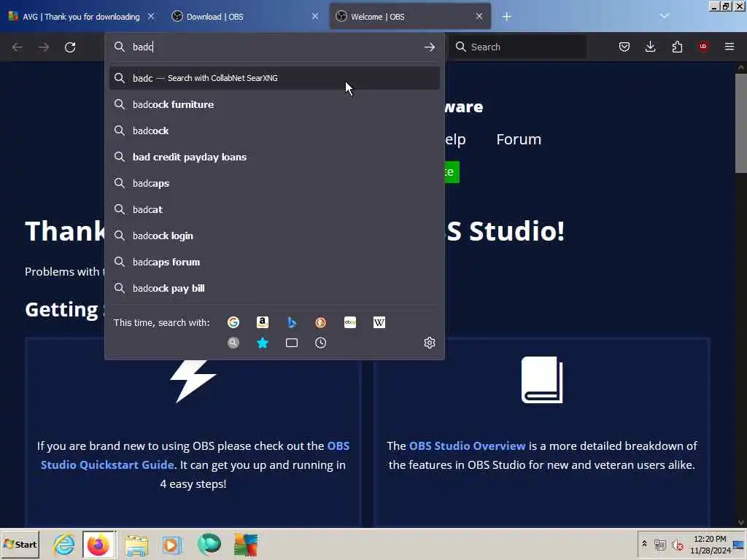
Task: Choose suggestion 'badcat'
Action: point(274,209)
